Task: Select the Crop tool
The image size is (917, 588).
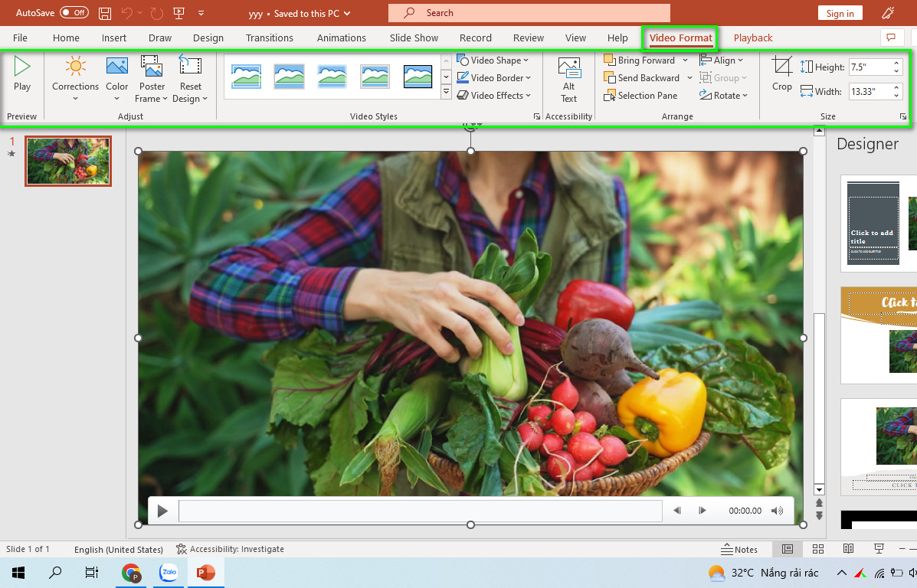Action: (x=782, y=73)
